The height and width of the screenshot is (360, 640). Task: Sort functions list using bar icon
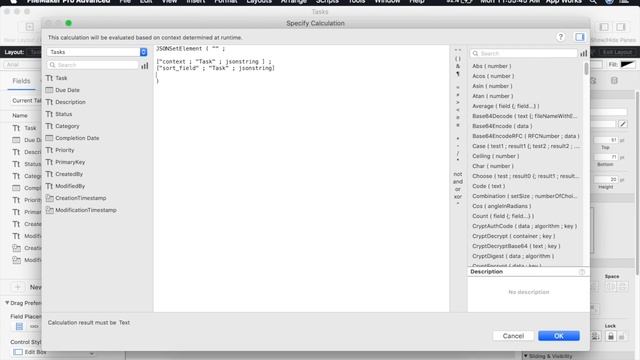[584, 53]
